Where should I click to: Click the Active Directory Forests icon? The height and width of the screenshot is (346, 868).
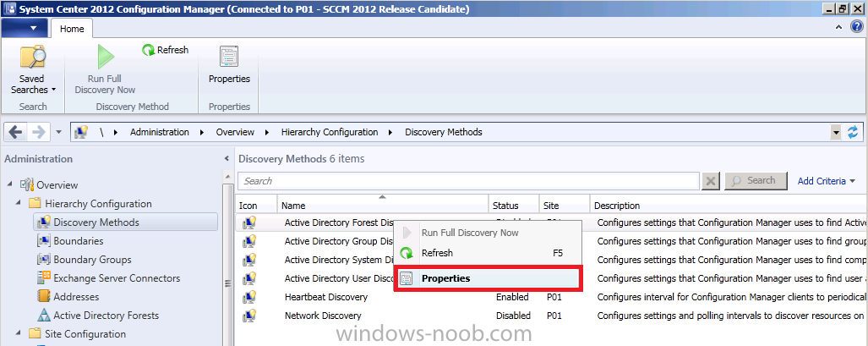(44, 316)
